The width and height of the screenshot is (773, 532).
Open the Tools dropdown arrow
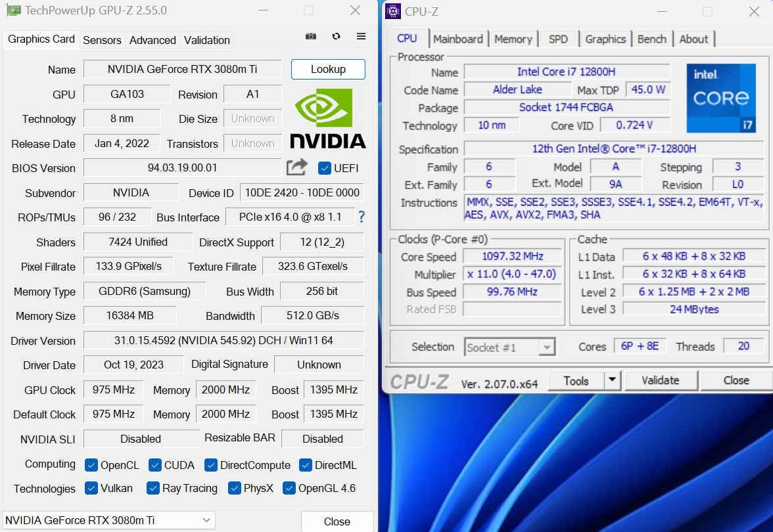613,380
